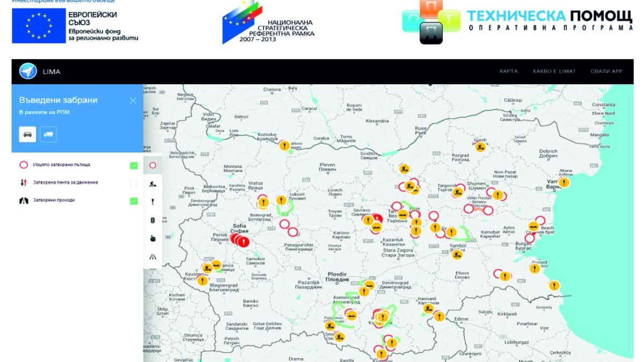Uncheck Изцяло затворени пътища checkbox
The image size is (644, 362).
134,166
